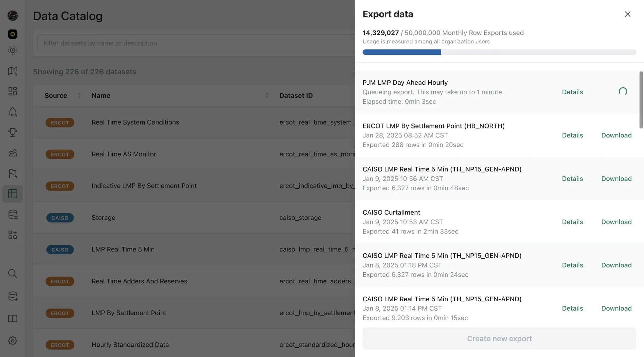Select the data catalog table icon in the sidebar
The image size is (644, 357).
coord(13,194)
